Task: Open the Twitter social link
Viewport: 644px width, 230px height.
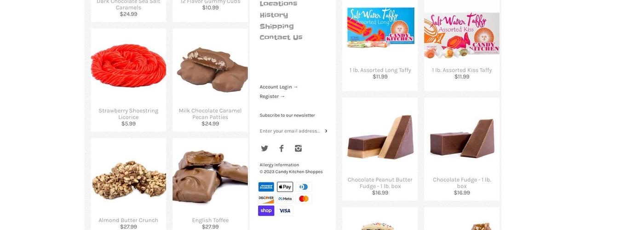Action: [x=264, y=149]
